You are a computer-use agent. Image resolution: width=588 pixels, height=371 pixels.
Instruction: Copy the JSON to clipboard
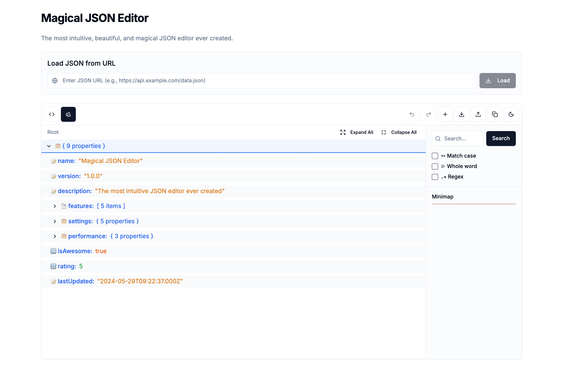coord(495,114)
